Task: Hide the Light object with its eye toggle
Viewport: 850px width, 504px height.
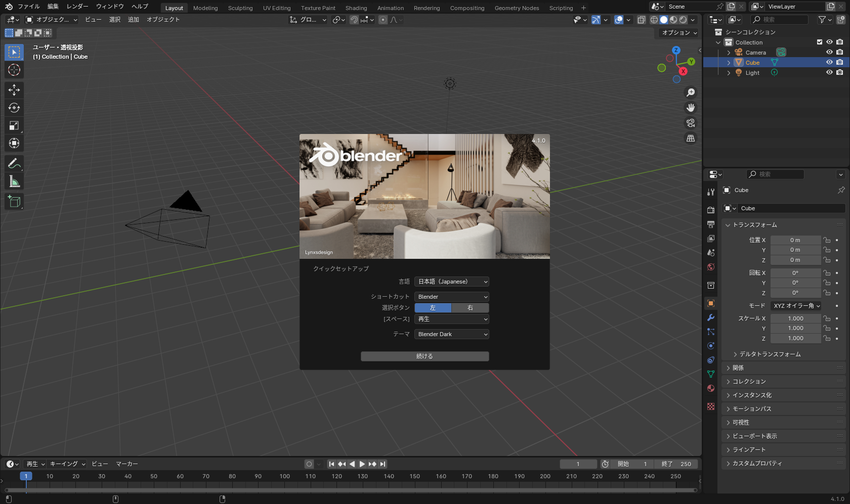Action: [x=829, y=72]
